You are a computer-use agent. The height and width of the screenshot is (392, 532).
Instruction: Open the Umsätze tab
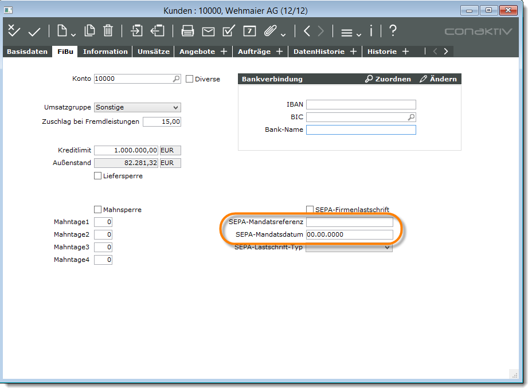(x=153, y=52)
